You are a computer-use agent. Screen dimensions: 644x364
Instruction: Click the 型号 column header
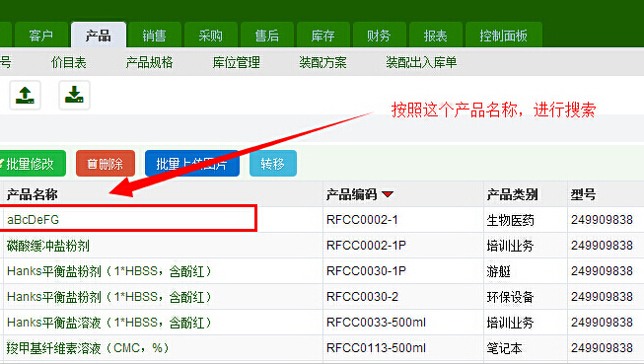(x=583, y=194)
